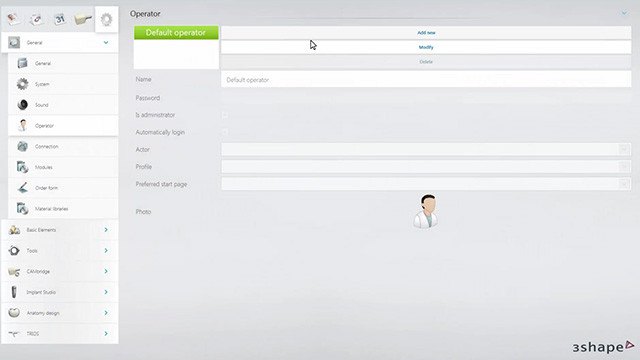Open the Material libraries icon
Viewport: 640px width, 360px height.
[22, 209]
